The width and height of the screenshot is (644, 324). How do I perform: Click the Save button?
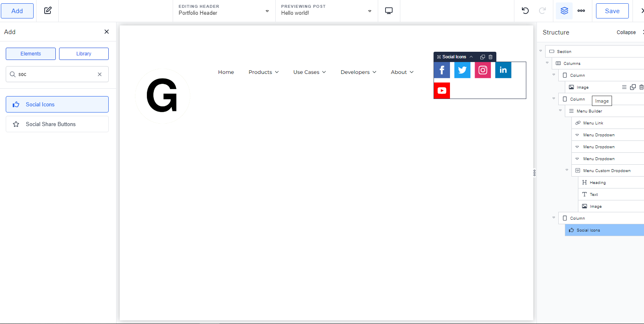click(x=612, y=11)
